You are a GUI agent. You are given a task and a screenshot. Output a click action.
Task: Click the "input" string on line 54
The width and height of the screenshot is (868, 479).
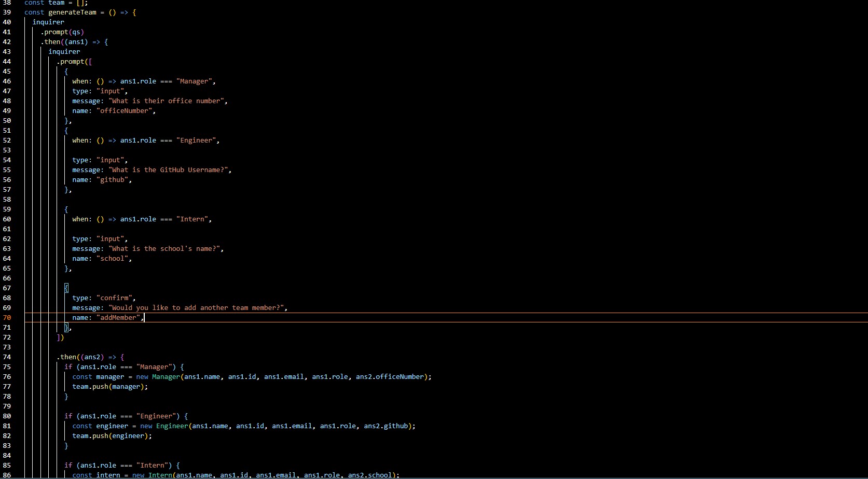point(110,160)
